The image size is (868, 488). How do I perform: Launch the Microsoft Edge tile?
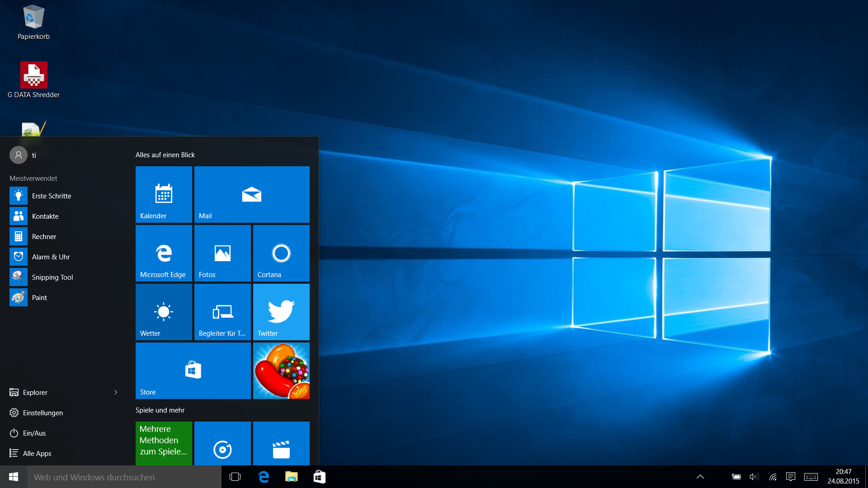(x=164, y=253)
